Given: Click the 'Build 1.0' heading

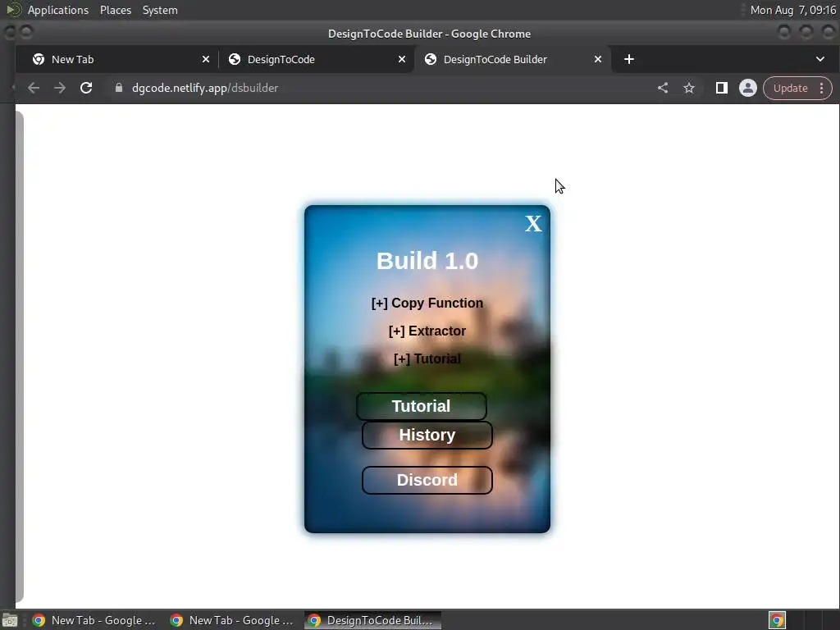Looking at the screenshot, I should (x=427, y=261).
